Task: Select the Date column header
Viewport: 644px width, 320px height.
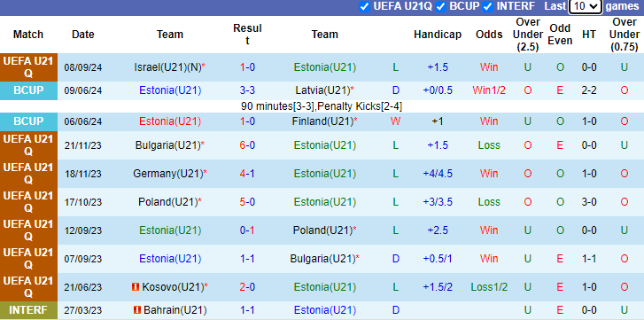Action: 83,35
